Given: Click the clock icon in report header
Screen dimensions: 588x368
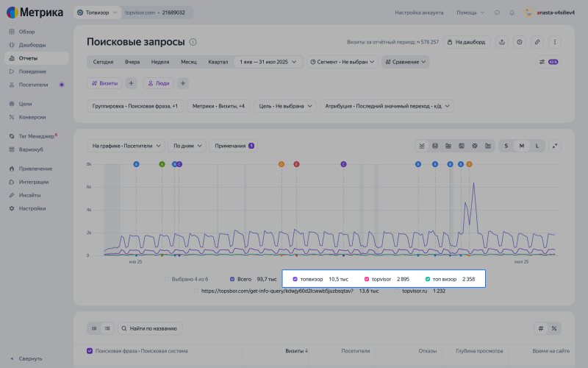Looking at the screenshot, I should 520,42.
